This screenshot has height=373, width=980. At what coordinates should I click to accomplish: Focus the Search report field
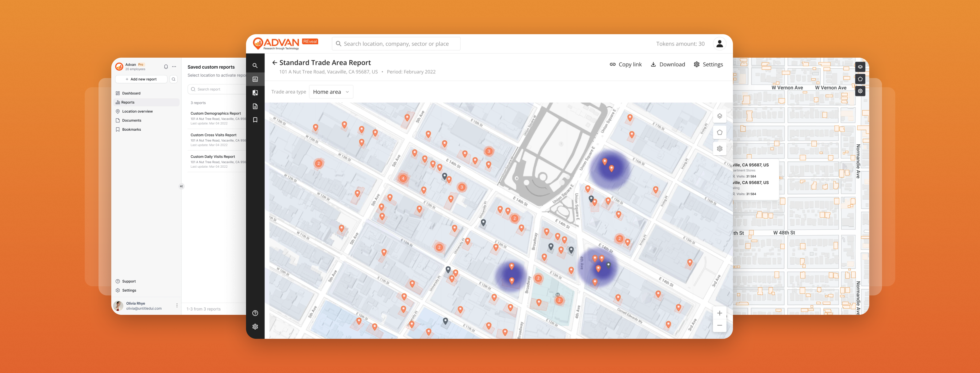point(217,89)
